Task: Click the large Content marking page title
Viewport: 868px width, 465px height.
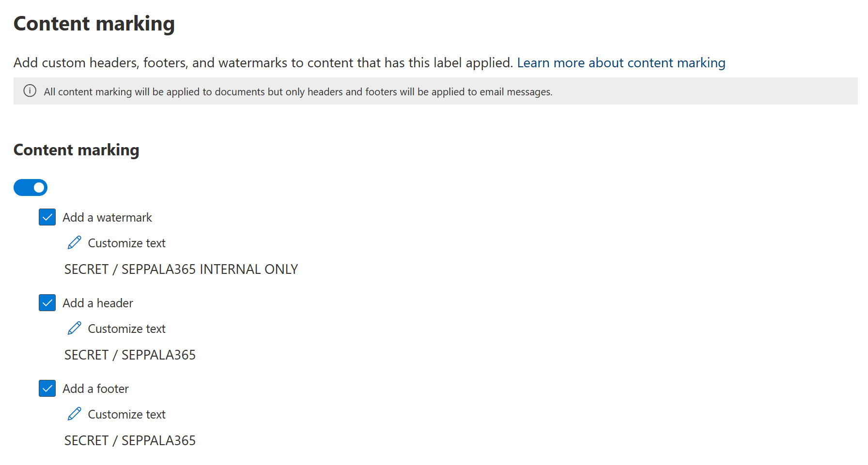Action: (94, 24)
